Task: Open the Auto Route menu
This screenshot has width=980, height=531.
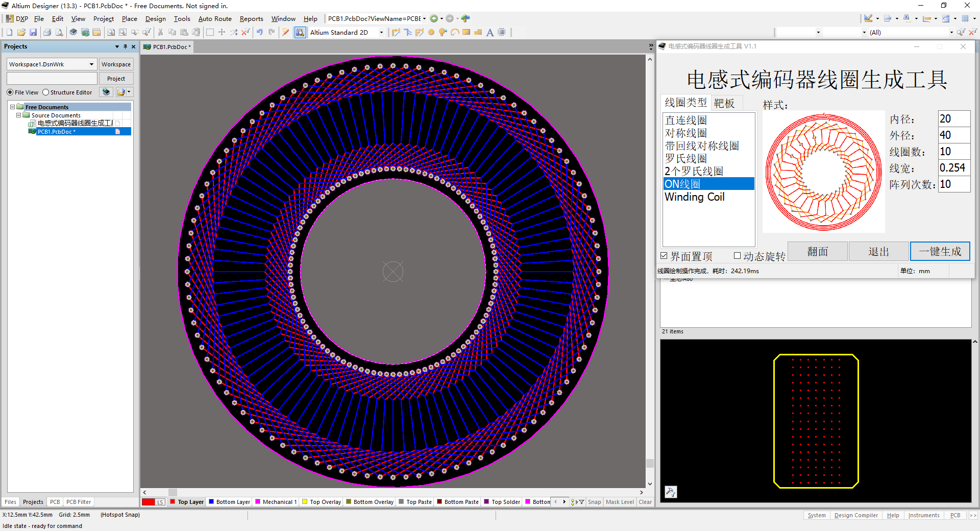Action: [214, 19]
